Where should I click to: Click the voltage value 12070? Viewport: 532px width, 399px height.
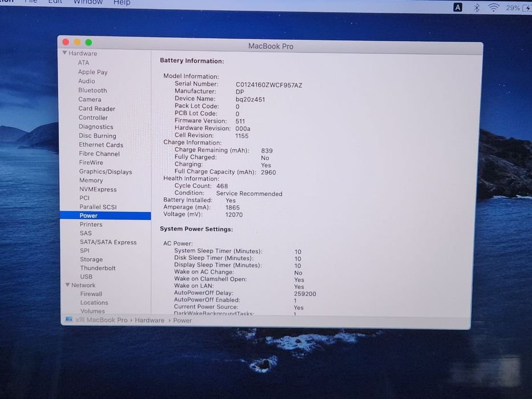[234, 215]
